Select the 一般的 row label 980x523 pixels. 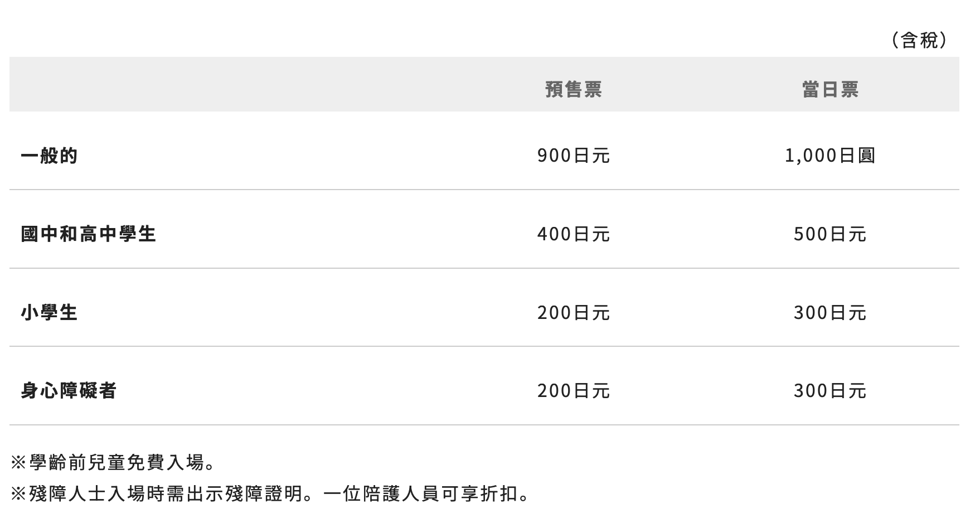coord(49,156)
